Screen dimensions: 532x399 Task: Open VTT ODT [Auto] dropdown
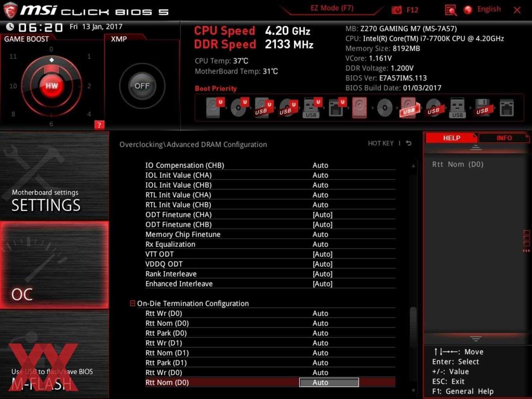(323, 254)
